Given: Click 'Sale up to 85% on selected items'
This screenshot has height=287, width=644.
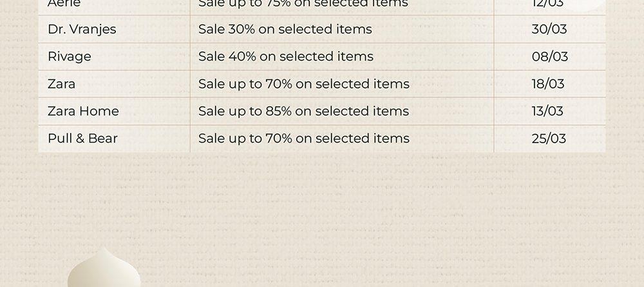Looking at the screenshot, I should (303, 111).
